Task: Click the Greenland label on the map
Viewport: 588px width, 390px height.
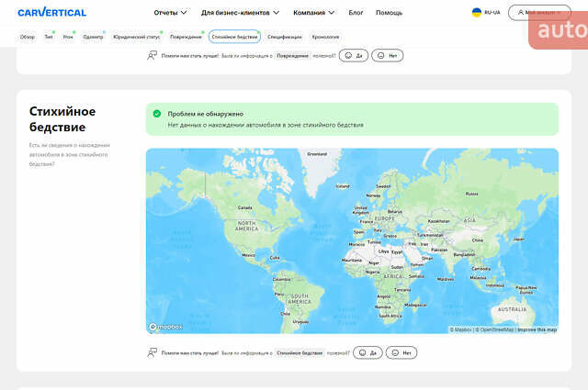Action: (317, 154)
